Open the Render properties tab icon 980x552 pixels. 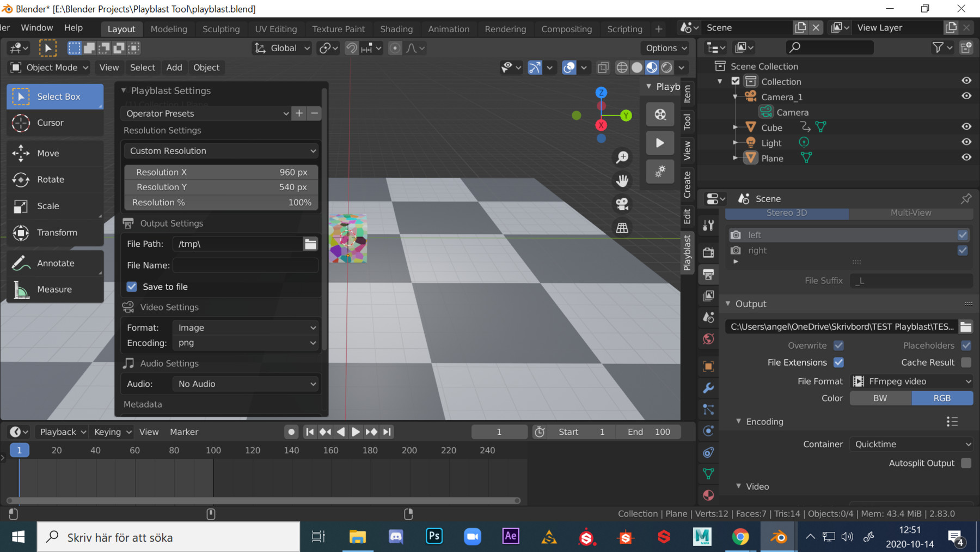point(708,252)
